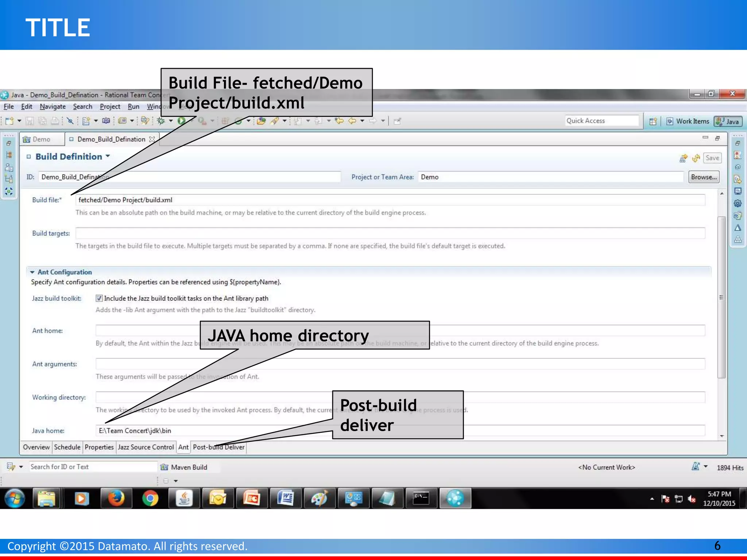Click the Project or Team Area field
Screen dimensions: 747x560
[551, 177]
